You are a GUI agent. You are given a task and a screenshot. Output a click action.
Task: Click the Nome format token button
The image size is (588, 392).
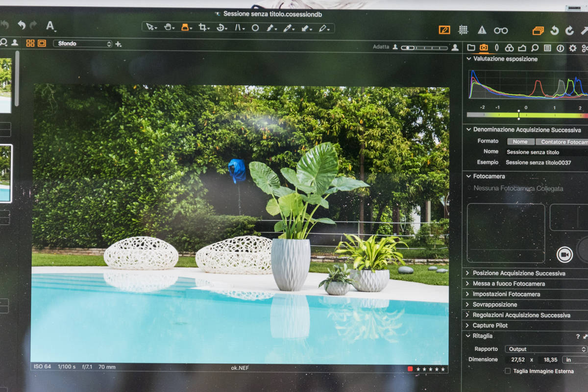[520, 142]
